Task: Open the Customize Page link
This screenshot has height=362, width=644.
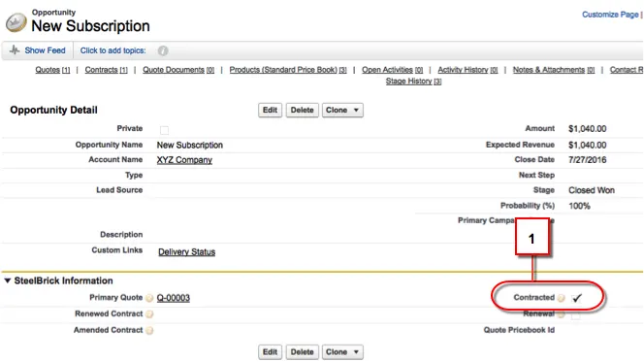Action: point(610,15)
